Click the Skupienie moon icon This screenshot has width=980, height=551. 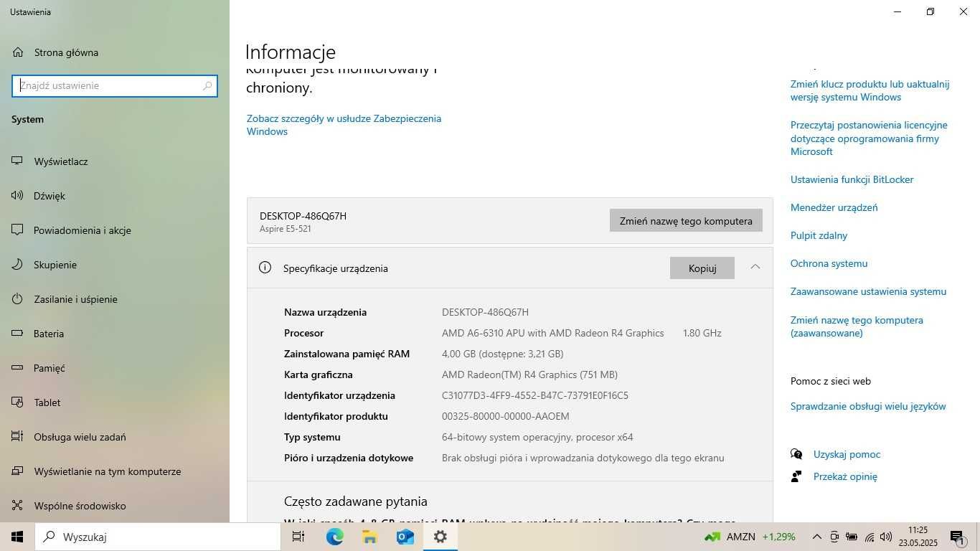click(x=18, y=265)
